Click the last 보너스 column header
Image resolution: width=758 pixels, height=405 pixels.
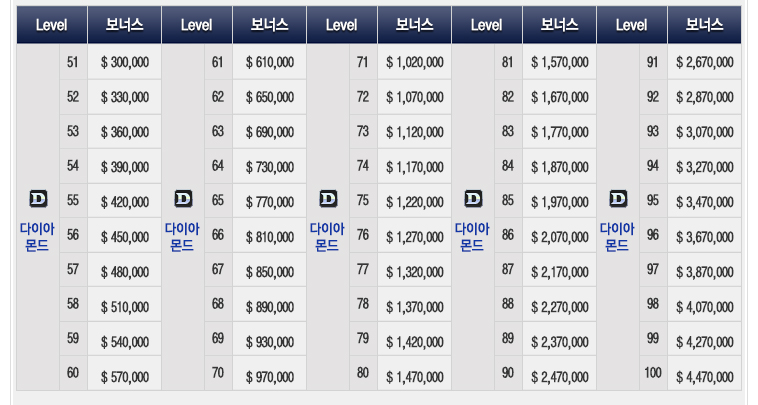pos(704,25)
